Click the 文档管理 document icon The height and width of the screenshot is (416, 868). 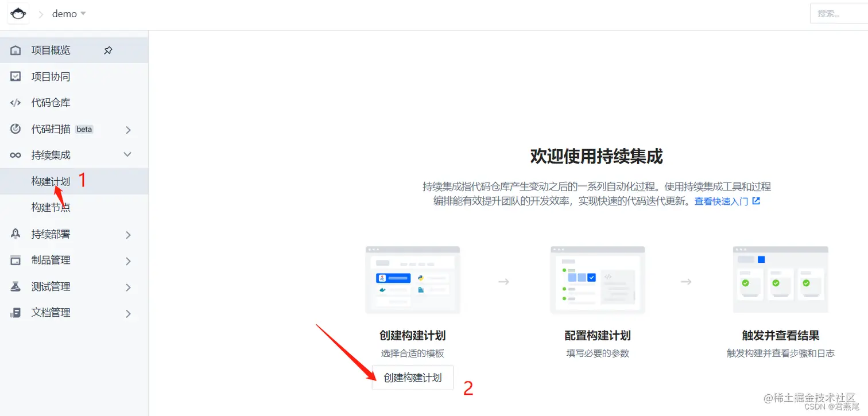15,312
